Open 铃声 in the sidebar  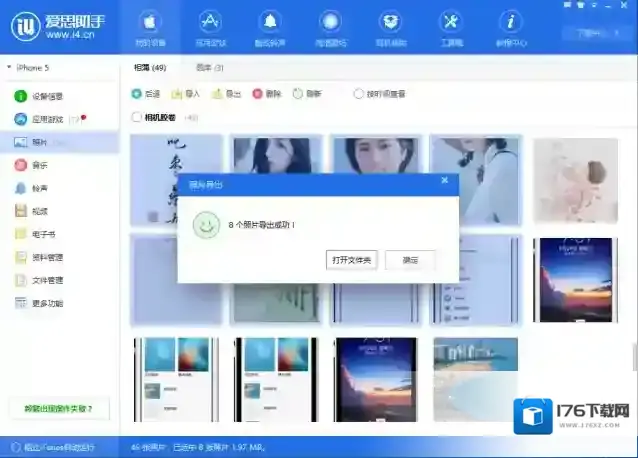click(x=59, y=188)
